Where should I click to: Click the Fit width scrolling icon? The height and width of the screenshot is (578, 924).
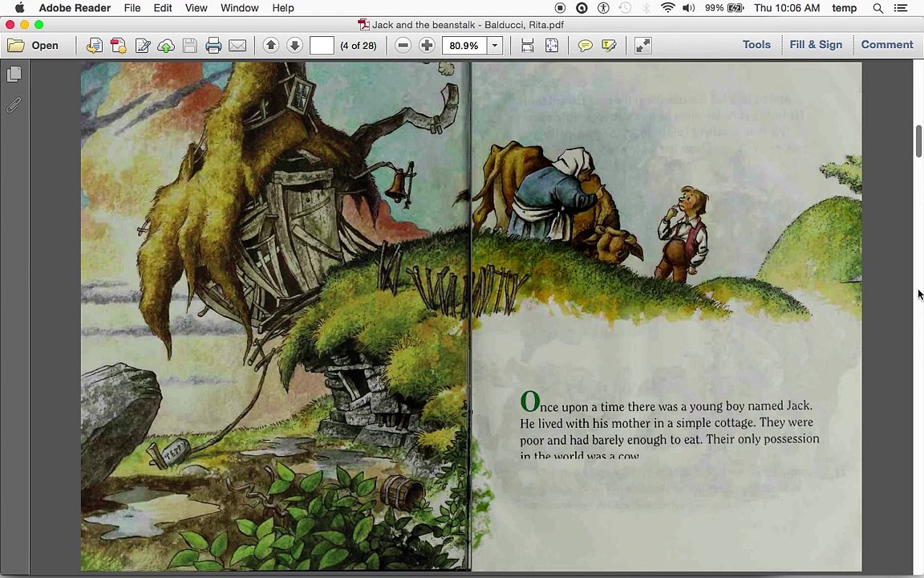point(528,46)
